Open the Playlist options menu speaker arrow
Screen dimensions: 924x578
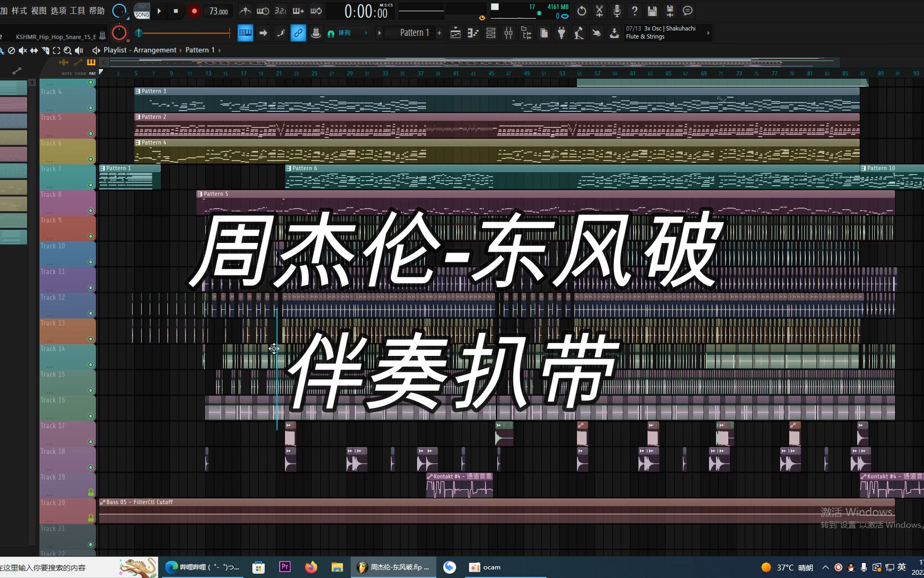[96, 50]
